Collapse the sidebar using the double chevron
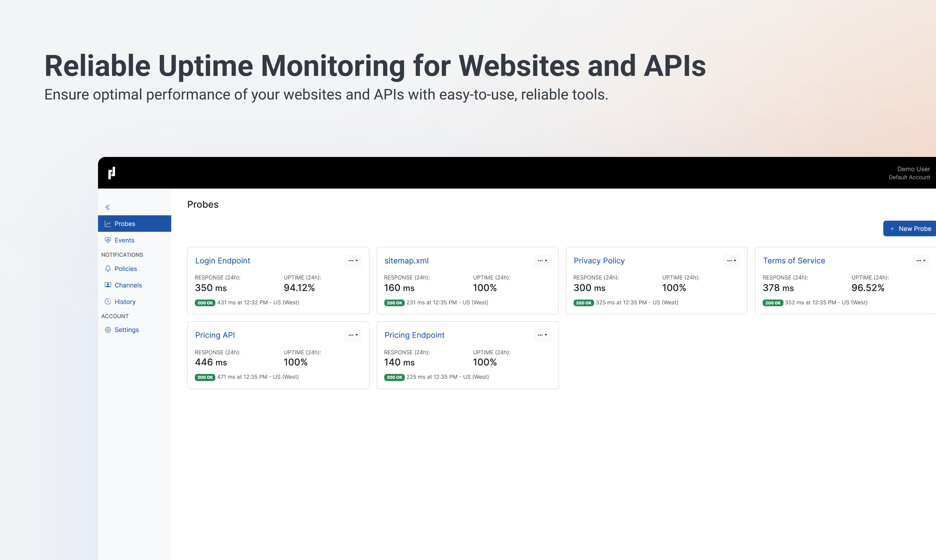The height and width of the screenshot is (560, 936). point(108,207)
